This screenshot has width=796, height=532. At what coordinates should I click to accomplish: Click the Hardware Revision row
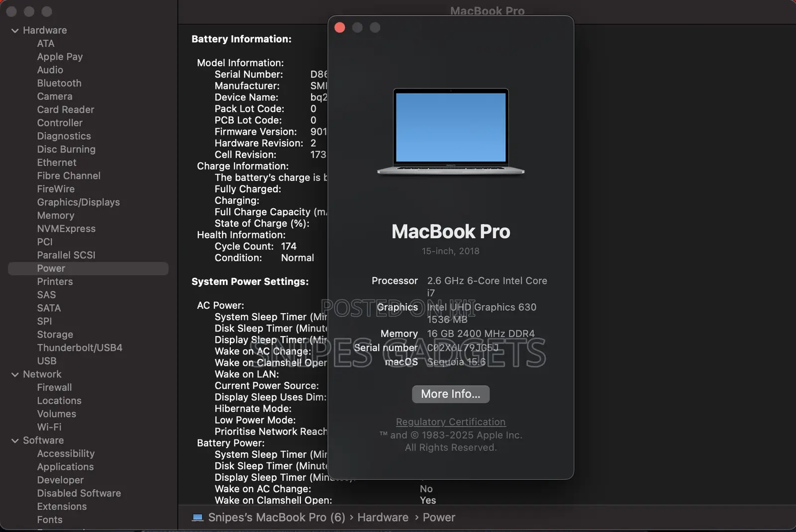[x=265, y=143]
